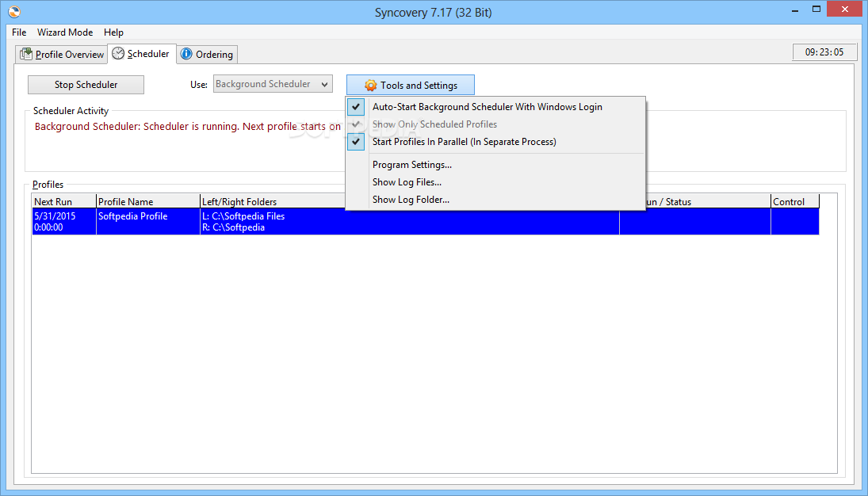Select the Scheduler tab
This screenshot has height=496, width=868.
pos(142,53)
